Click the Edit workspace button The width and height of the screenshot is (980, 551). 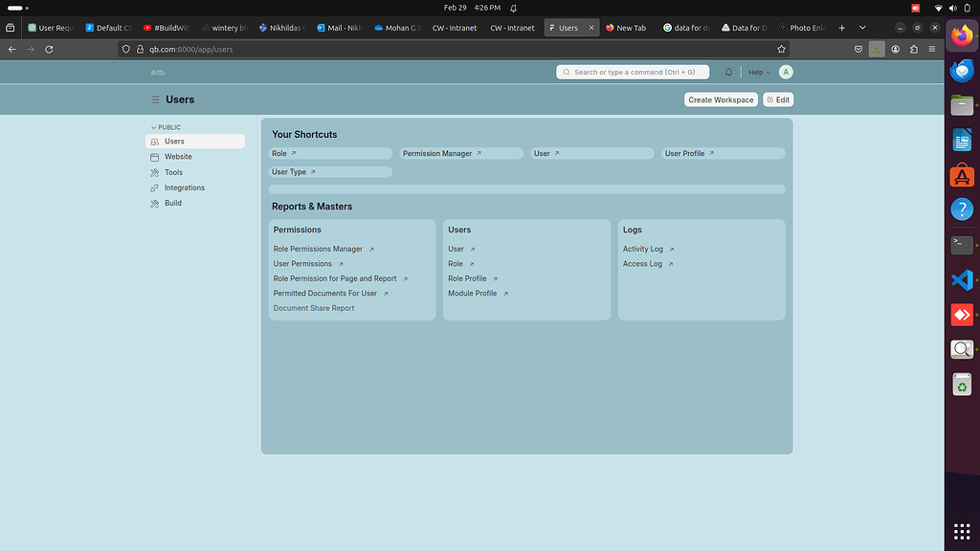777,99
